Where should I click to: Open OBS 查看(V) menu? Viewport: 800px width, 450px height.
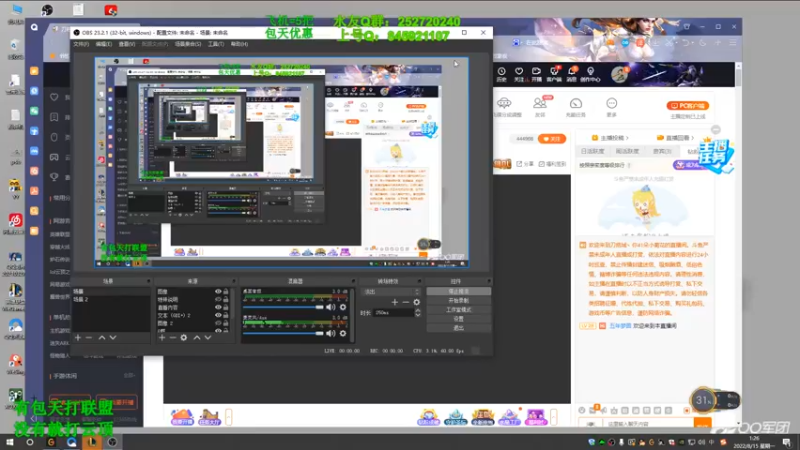(127, 44)
